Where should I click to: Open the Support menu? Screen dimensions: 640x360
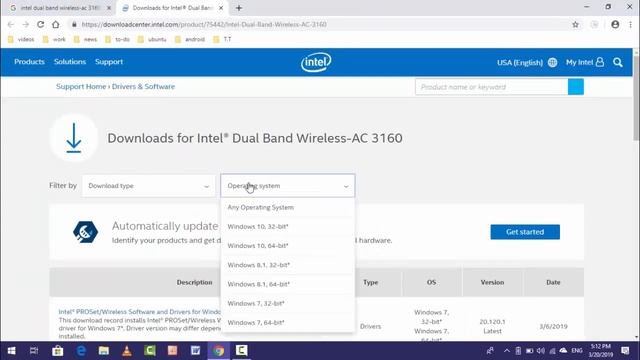[109, 62]
